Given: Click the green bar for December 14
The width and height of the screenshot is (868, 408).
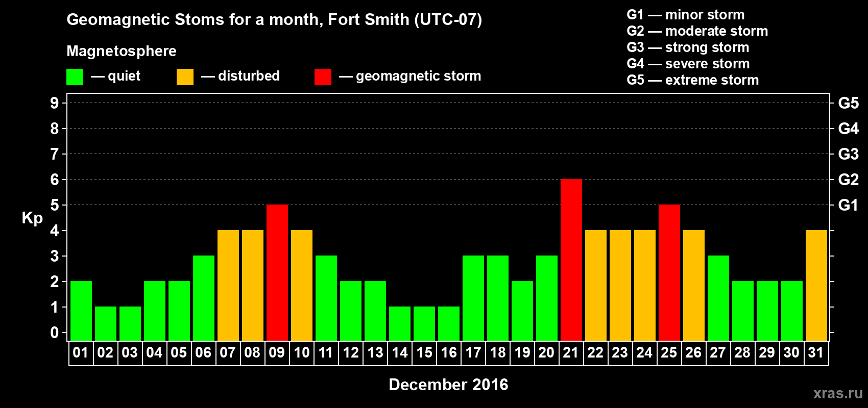Looking at the screenshot, I should tap(400, 324).
